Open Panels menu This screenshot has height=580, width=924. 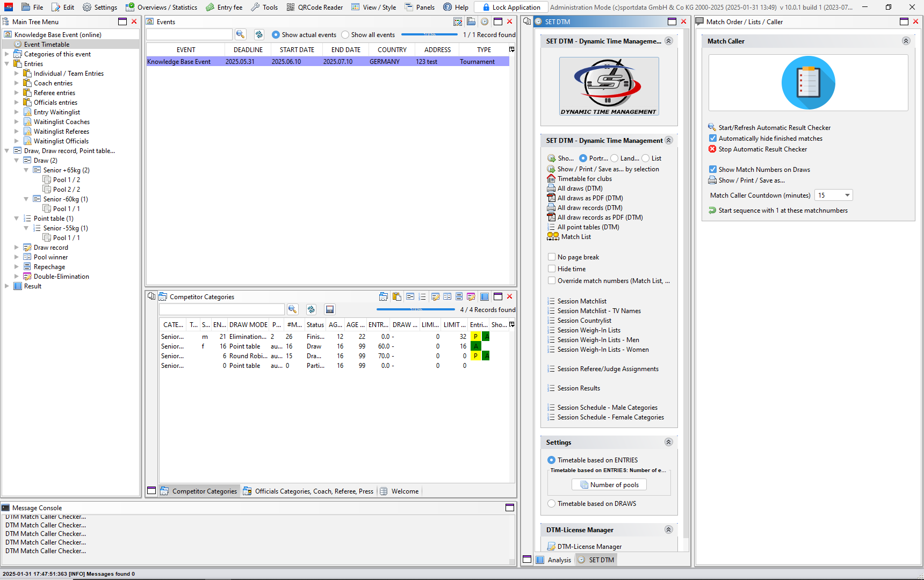coord(420,7)
